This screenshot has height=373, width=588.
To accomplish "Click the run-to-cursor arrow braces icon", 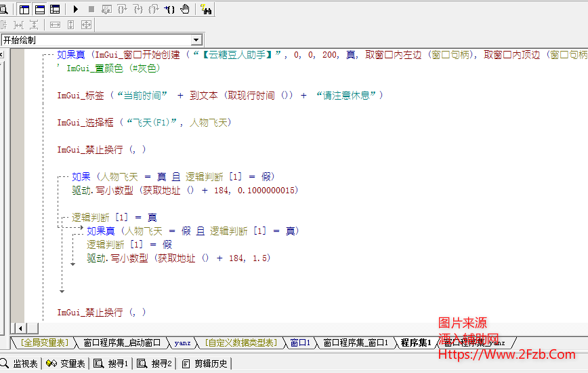I will tap(169, 9).
